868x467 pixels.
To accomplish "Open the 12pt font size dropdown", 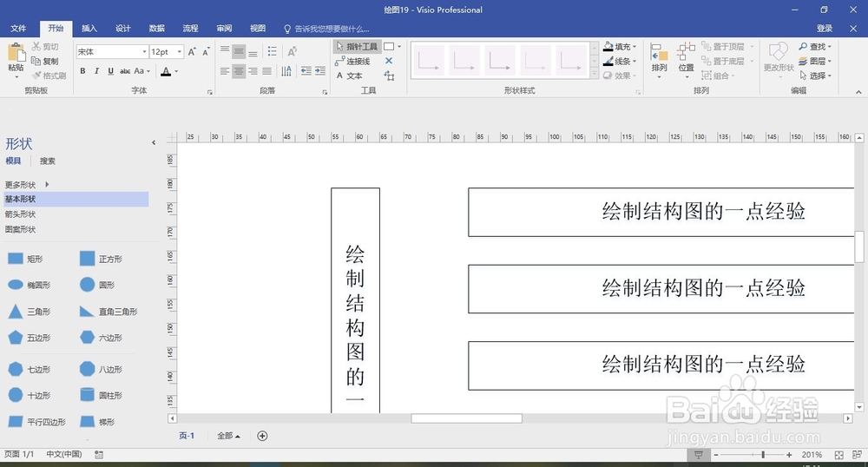I will pyautogui.click(x=180, y=51).
